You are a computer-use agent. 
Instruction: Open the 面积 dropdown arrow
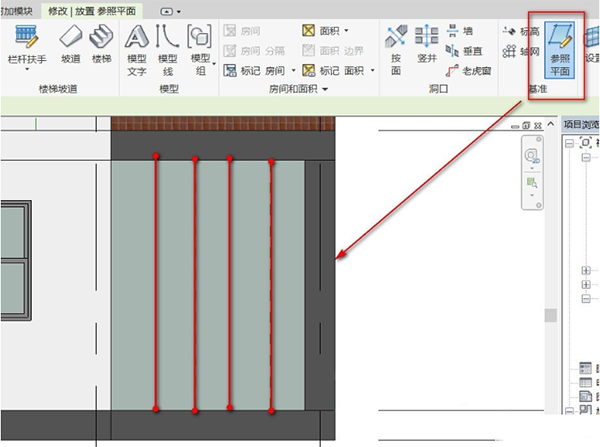pyautogui.click(x=346, y=30)
